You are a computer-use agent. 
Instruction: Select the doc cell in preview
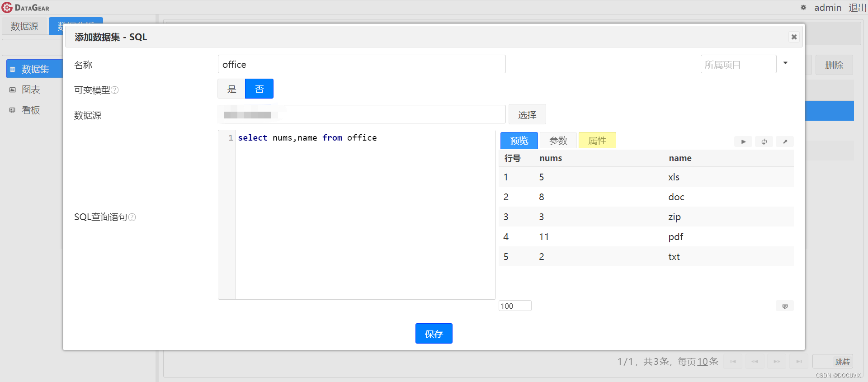[x=676, y=197]
